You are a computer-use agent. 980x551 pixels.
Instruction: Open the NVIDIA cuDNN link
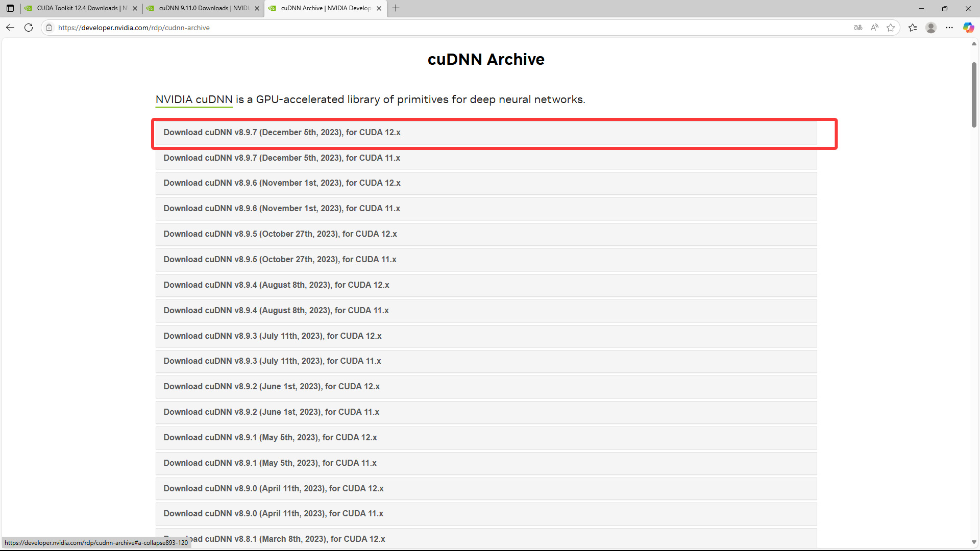click(x=194, y=99)
